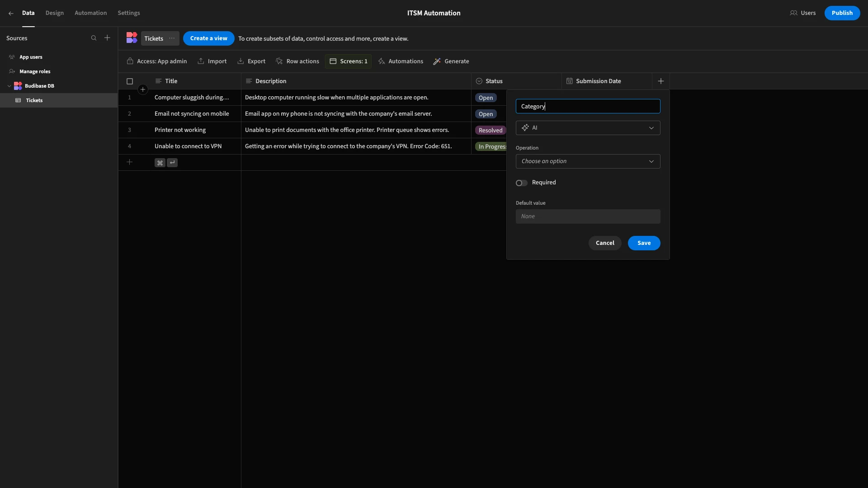
Task: Click Cancel in the column popover
Action: [605, 243]
